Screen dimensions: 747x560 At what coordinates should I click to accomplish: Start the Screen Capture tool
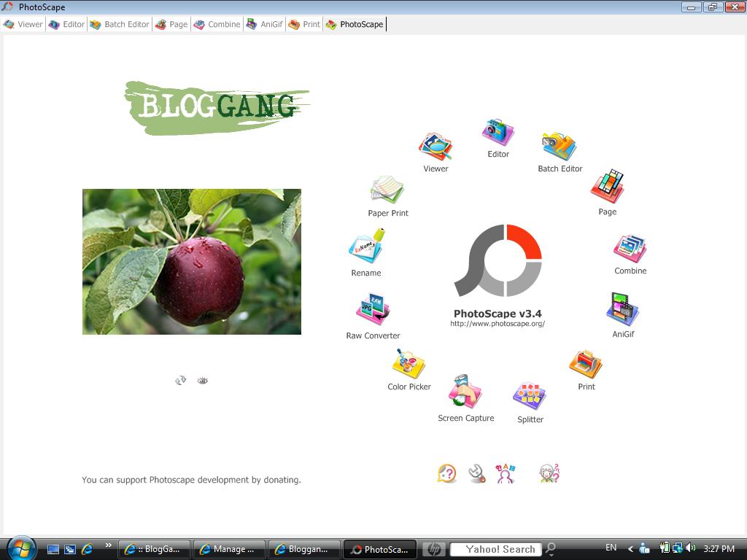[x=465, y=392]
